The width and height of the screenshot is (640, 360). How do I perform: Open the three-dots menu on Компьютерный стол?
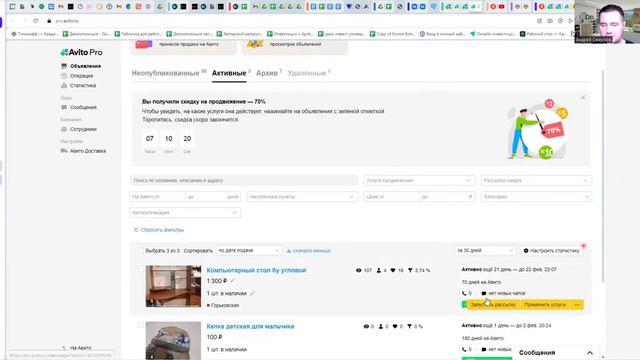[577, 305]
